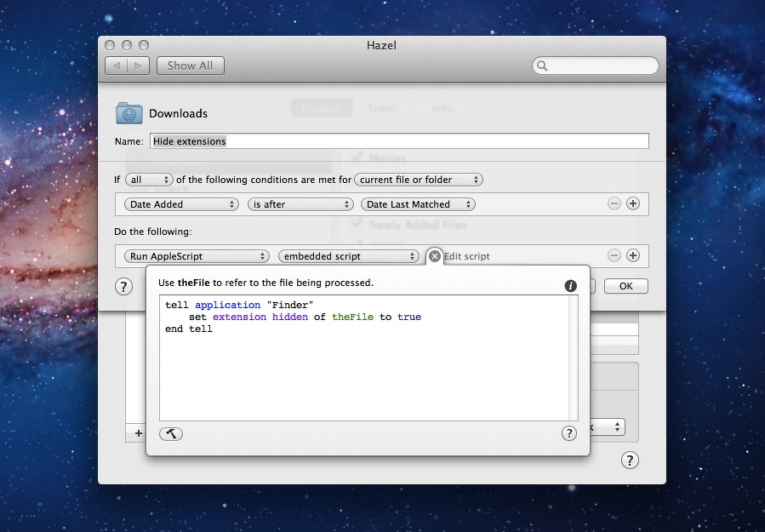Open the 'is after' operator dropdown

(300, 204)
